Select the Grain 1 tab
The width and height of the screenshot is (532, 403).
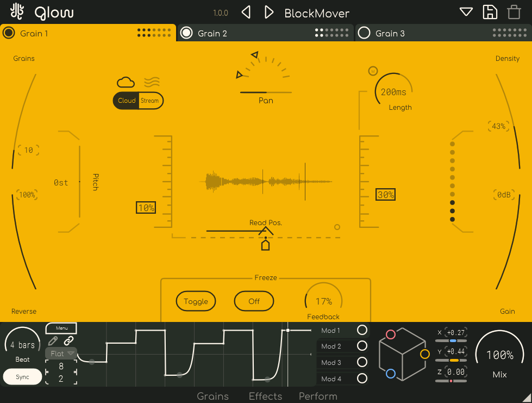[88, 33]
